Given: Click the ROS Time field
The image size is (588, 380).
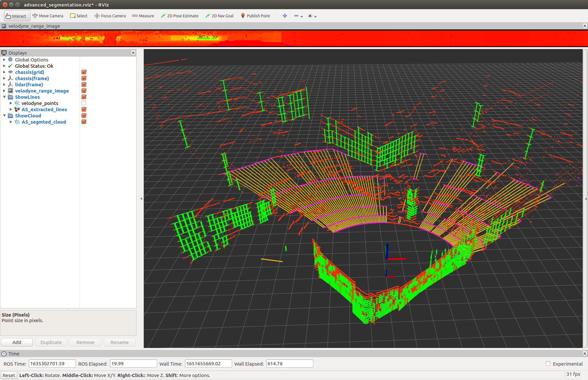Looking at the screenshot, I should (52, 364).
